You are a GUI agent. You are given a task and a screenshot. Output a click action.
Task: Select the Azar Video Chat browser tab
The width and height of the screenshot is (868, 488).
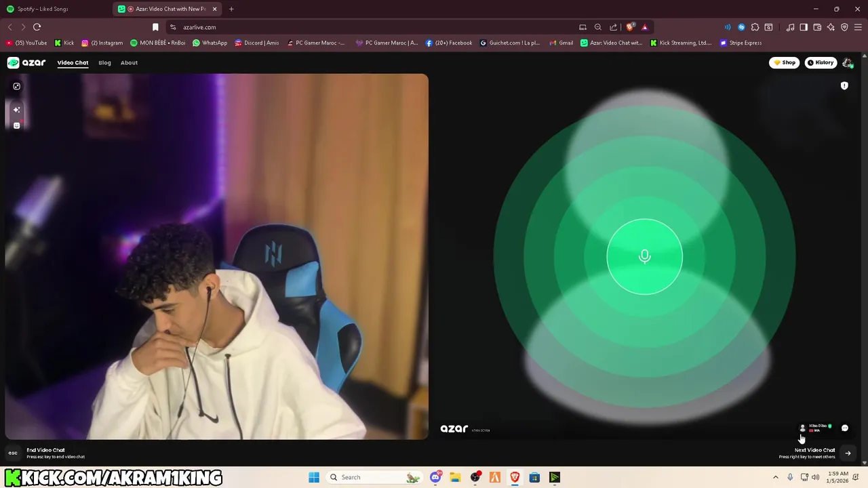(x=166, y=9)
